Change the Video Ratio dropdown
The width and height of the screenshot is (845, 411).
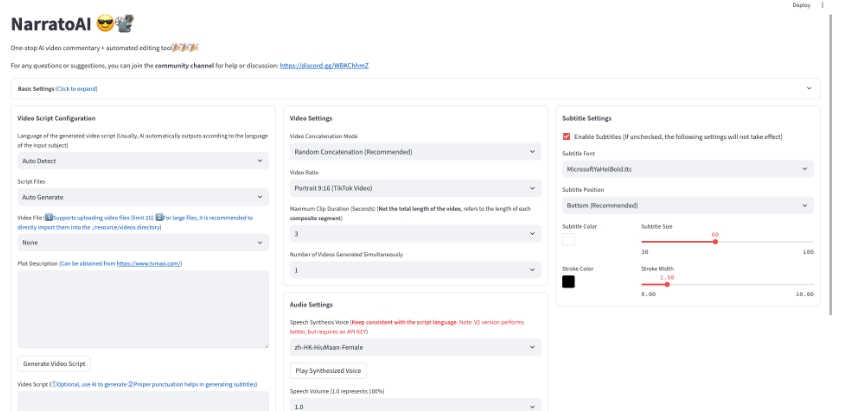click(415, 188)
